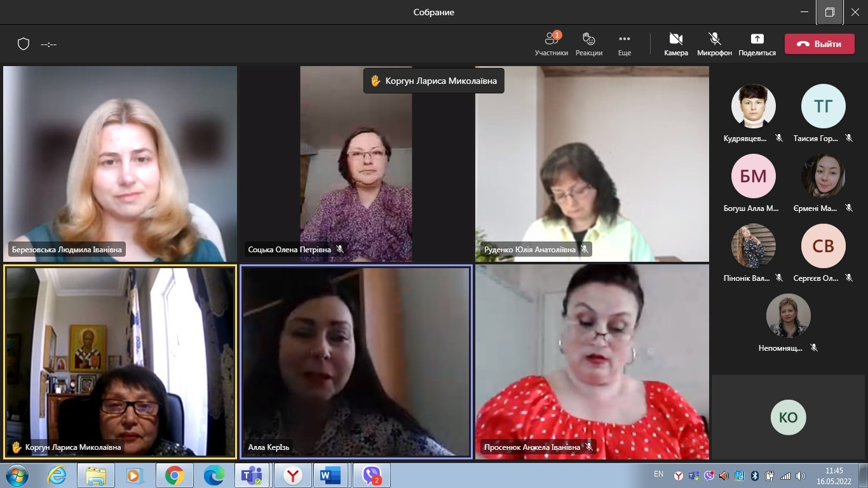This screenshot has height=488, width=868.
Task: Click the shield meeting security icon
Action: pyautogui.click(x=24, y=44)
